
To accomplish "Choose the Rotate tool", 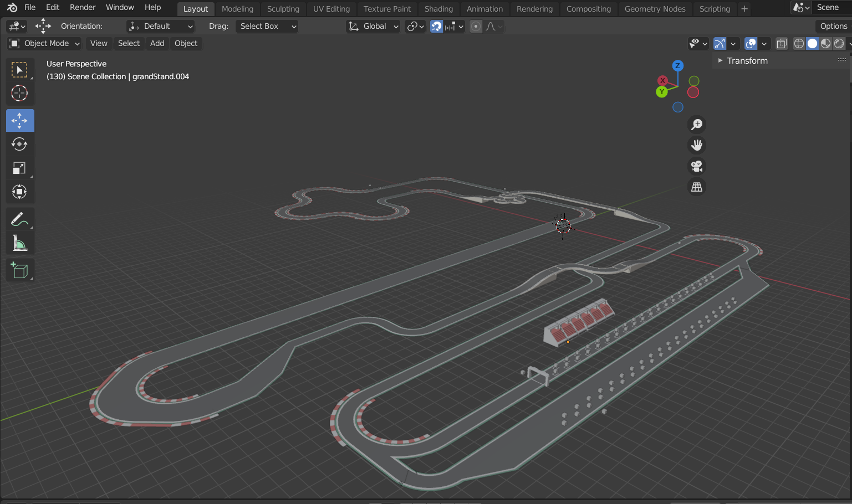I will pos(20,144).
